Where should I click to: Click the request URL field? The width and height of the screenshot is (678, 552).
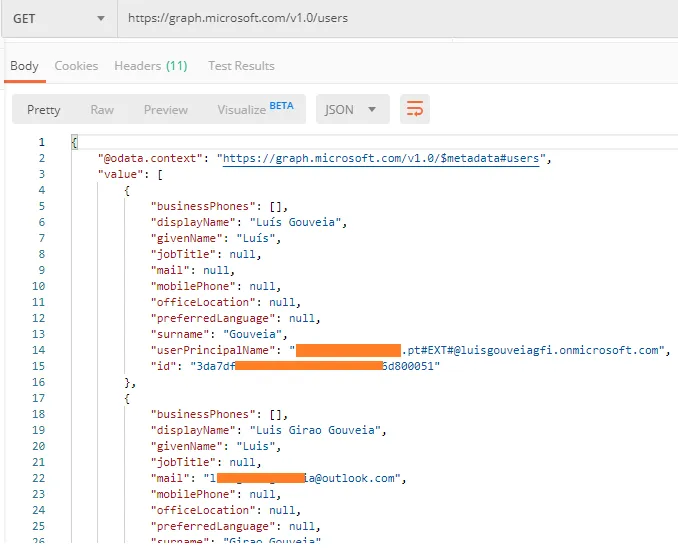pos(397,18)
